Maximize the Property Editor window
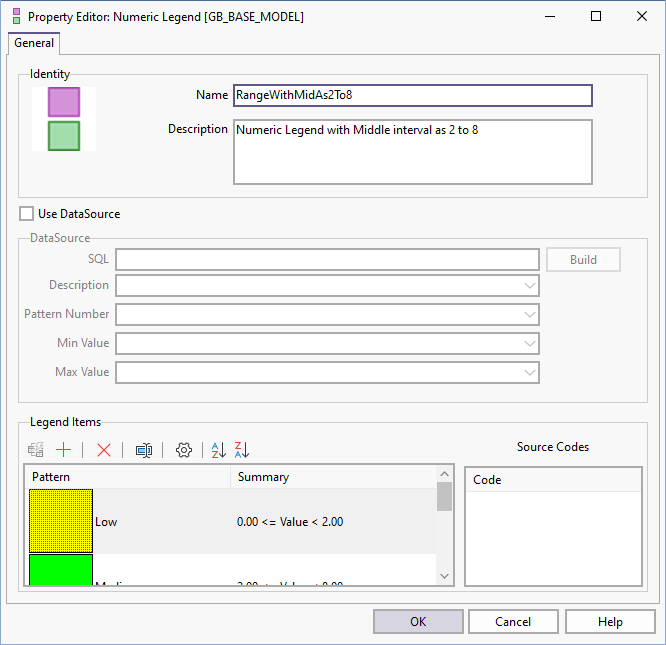666x645 pixels. pos(596,16)
